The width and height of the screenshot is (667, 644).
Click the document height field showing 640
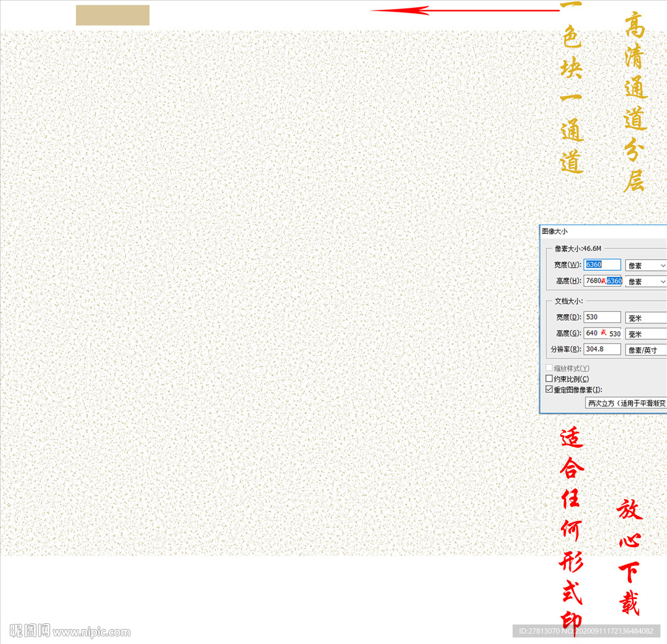[x=603, y=333]
